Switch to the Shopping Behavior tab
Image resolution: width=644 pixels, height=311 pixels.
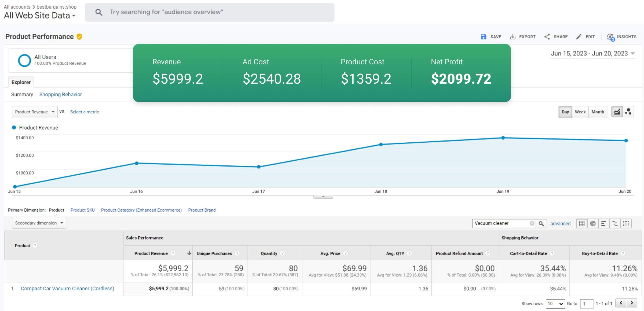(x=60, y=94)
